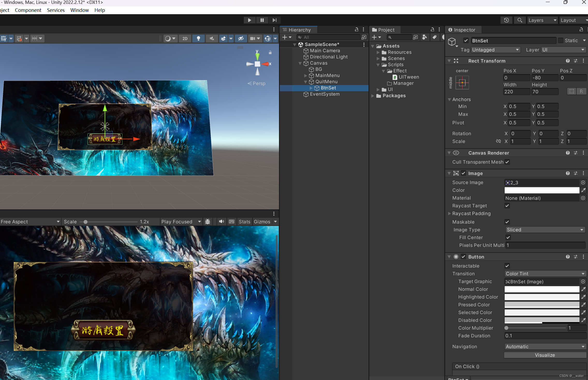Toggle the Static checkbox
The width and height of the screenshot is (588, 380).
[x=561, y=41]
